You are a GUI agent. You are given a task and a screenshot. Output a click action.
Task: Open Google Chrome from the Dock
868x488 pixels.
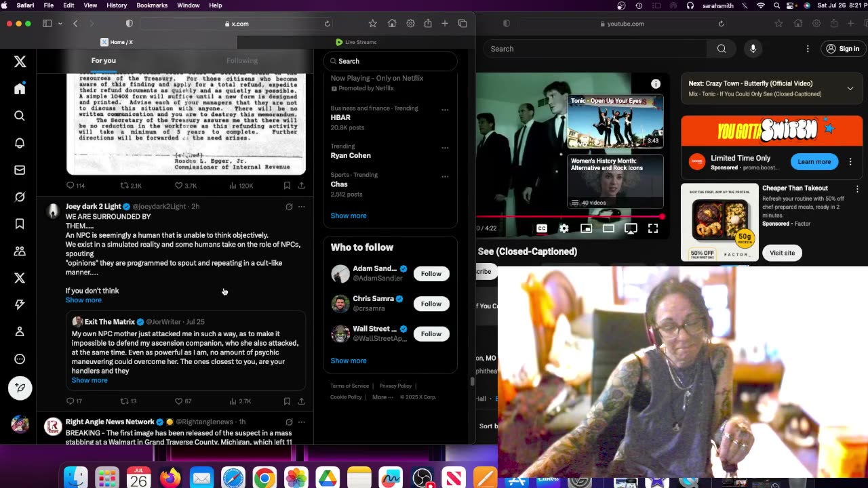(264, 478)
